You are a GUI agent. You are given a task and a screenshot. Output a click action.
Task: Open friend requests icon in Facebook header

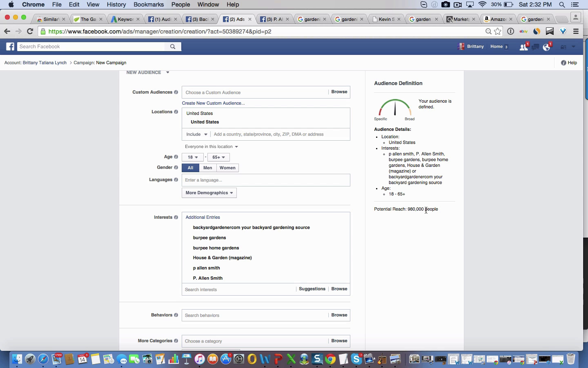(523, 47)
